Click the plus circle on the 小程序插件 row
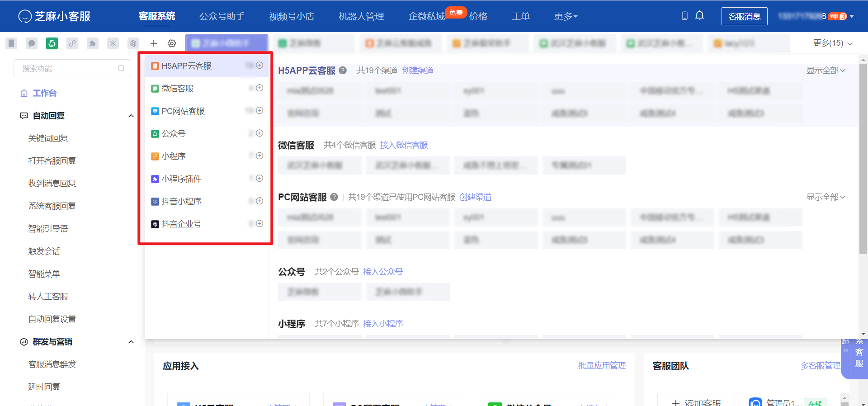The width and height of the screenshot is (868, 406). [x=259, y=179]
